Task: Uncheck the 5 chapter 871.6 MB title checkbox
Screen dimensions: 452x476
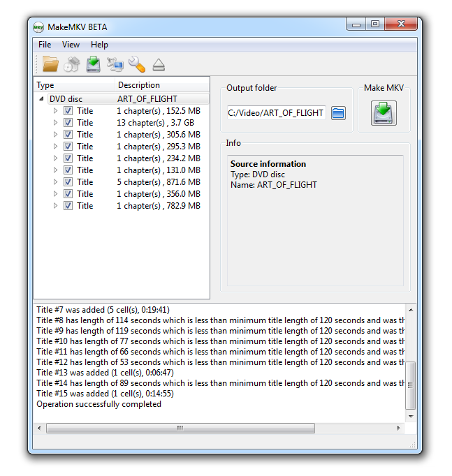Action: [x=68, y=182]
